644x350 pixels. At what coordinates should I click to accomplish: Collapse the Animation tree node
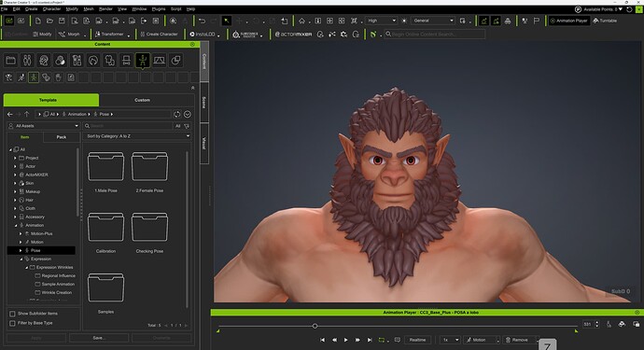[x=16, y=225]
